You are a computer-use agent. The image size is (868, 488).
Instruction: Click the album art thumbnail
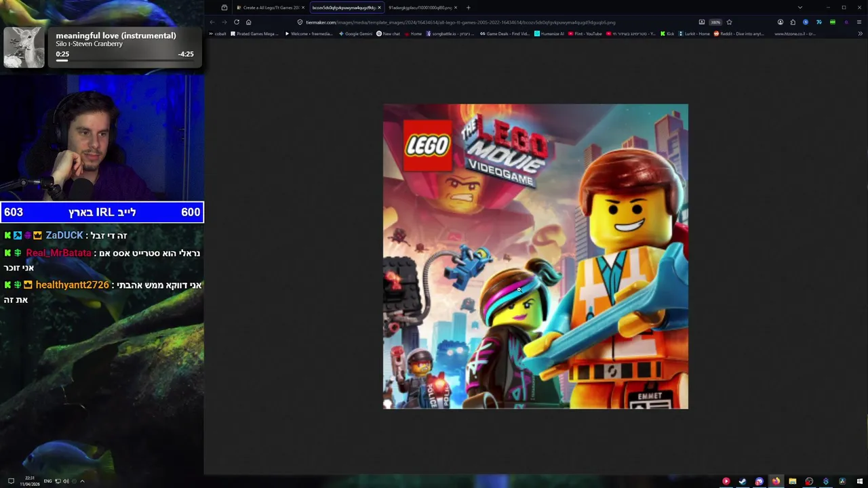click(x=24, y=47)
